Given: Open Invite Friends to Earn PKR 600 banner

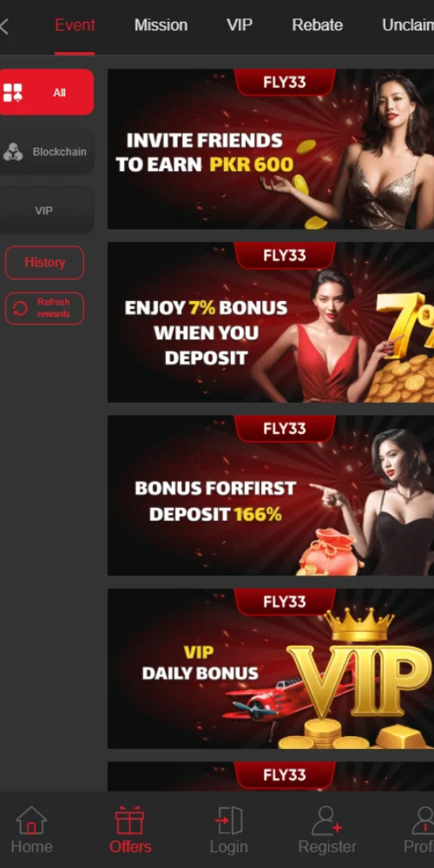Looking at the screenshot, I should coord(271,149).
